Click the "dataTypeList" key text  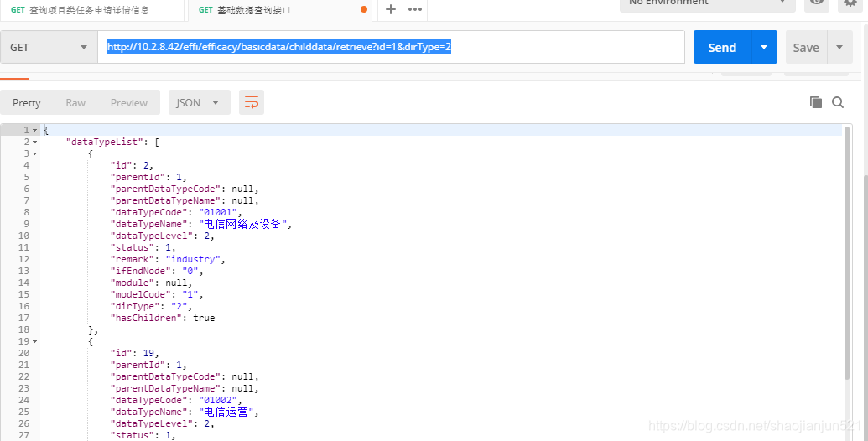coord(105,143)
